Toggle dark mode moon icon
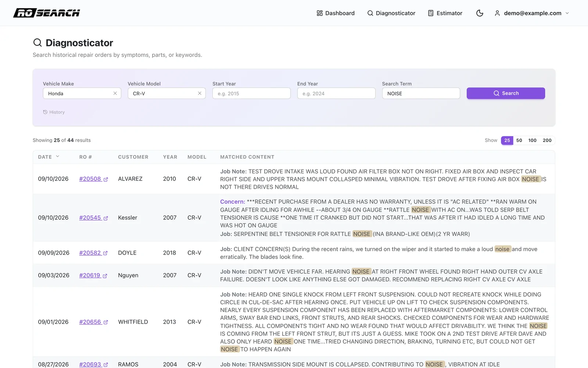588x368 pixels. tap(480, 13)
